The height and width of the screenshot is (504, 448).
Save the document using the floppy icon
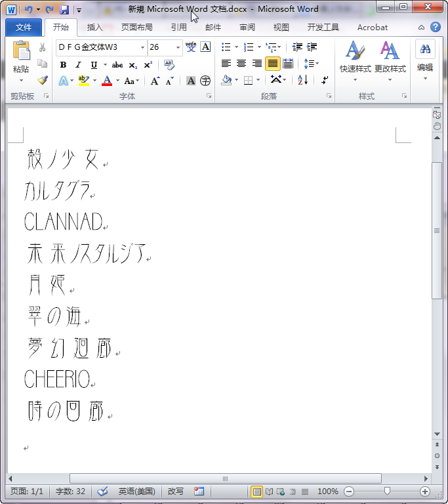[x=64, y=10]
